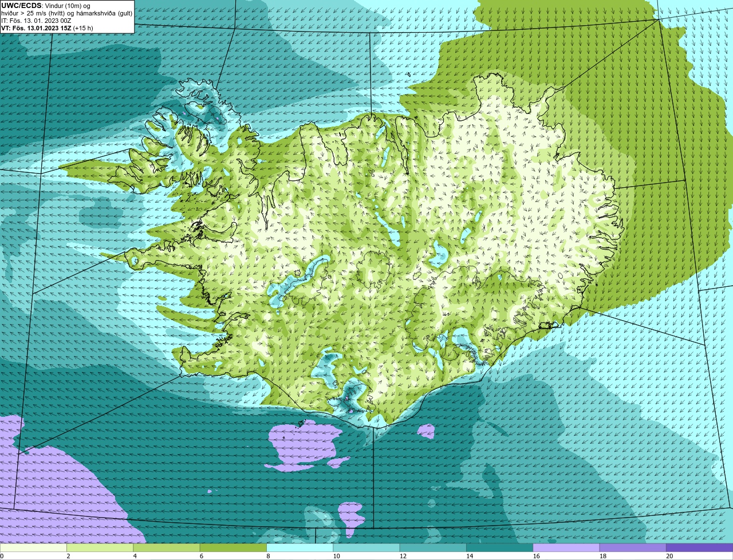Select the dark purple above-20 m/s legend swatch

699,548
